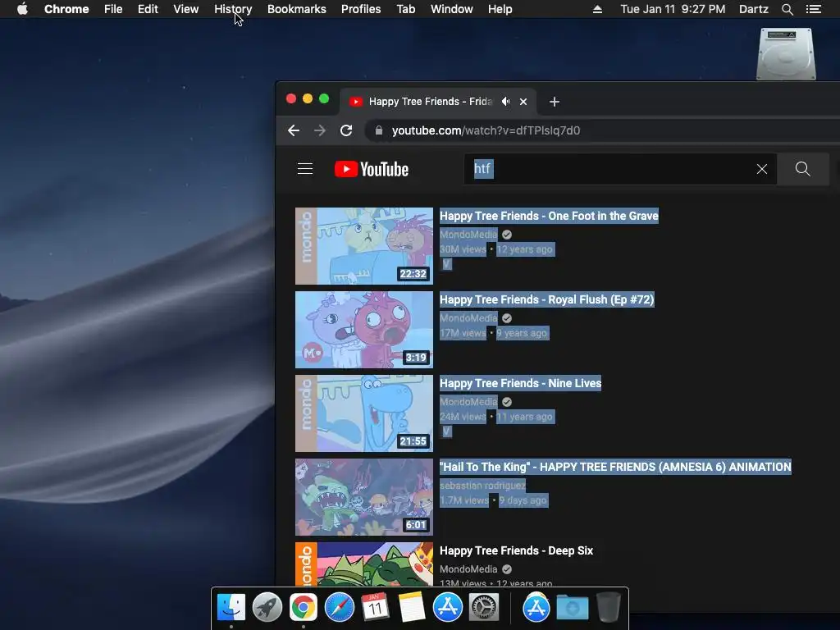Close the Happy Tree Friends tab
This screenshot has width=840, height=630.
pyautogui.click(x=523, y=102)
